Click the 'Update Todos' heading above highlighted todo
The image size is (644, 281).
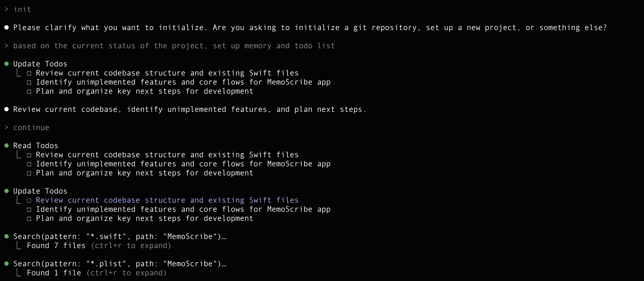[40, 191]
